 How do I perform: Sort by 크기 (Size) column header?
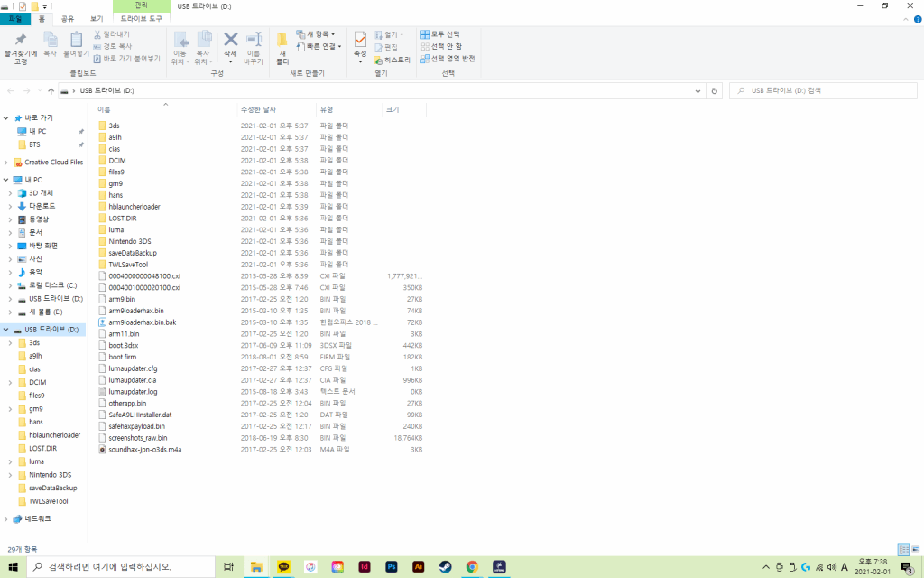(404, 109)
